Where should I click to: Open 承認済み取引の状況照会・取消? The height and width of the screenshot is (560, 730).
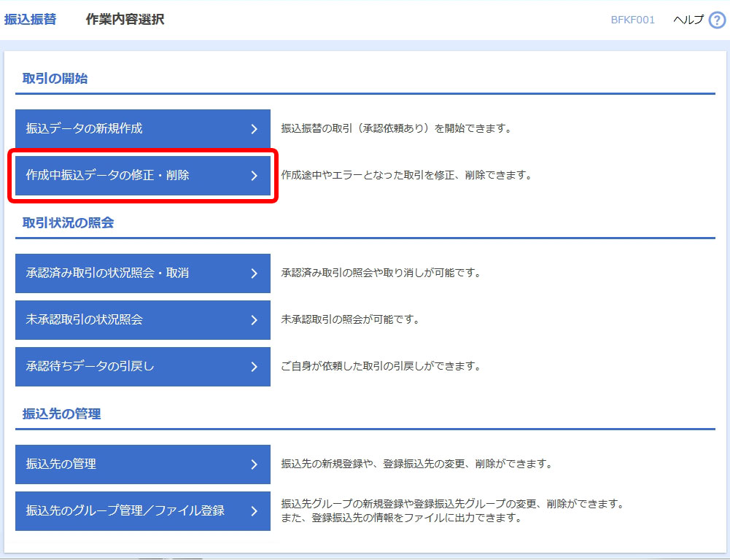pos(143,273)
